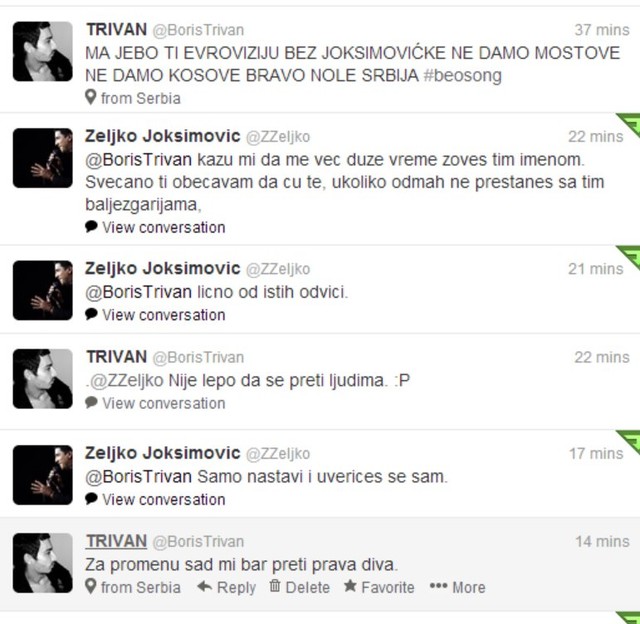Click Zeljko Joksimovic avatar on 17 mins tweet

42,475
